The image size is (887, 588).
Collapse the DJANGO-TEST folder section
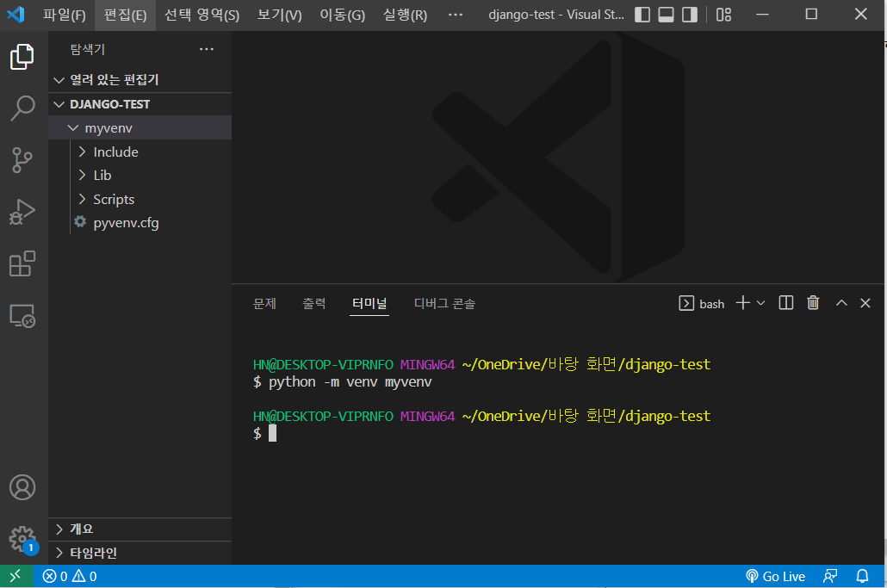click(140, 104)
